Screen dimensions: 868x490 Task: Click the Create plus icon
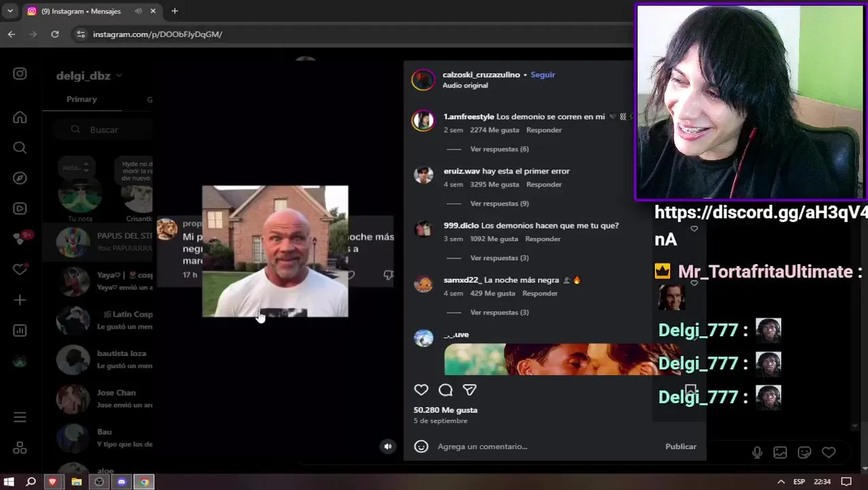20,300
